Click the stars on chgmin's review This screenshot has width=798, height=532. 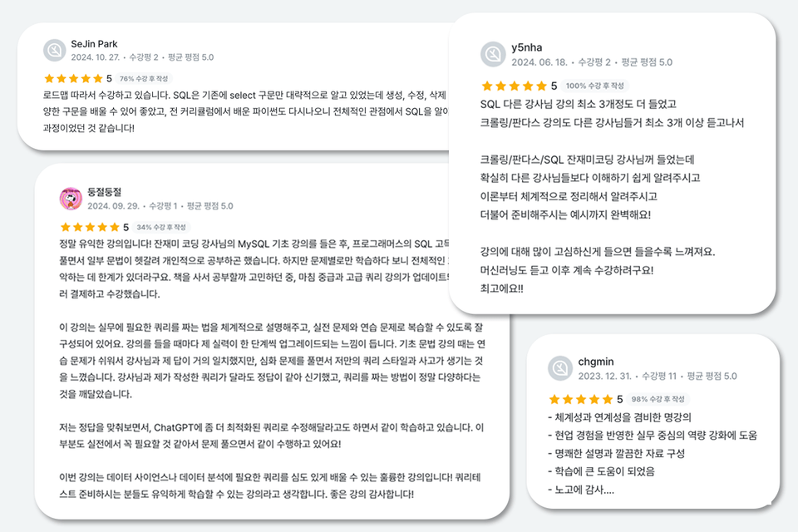coord(579,399)
